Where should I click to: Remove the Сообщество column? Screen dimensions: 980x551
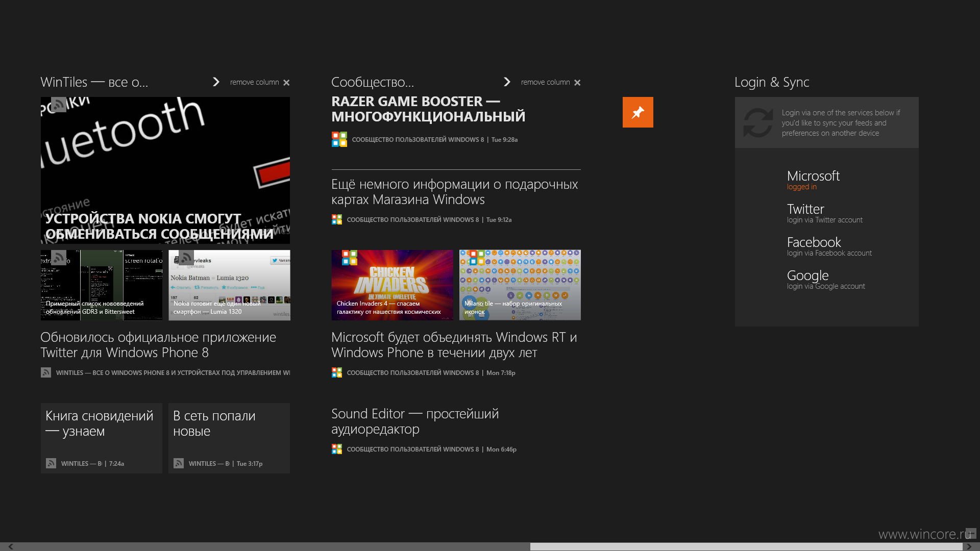pos(551,82)
